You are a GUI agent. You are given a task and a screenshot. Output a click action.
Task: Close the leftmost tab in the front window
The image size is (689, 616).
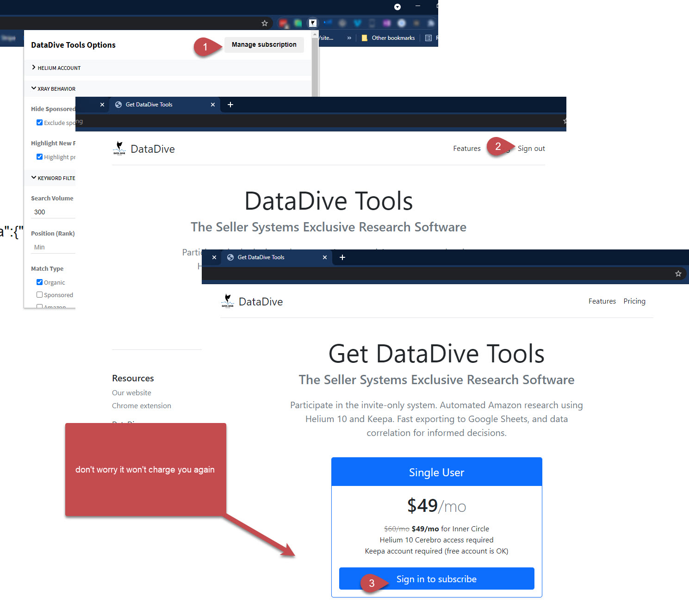pos(214,257)
